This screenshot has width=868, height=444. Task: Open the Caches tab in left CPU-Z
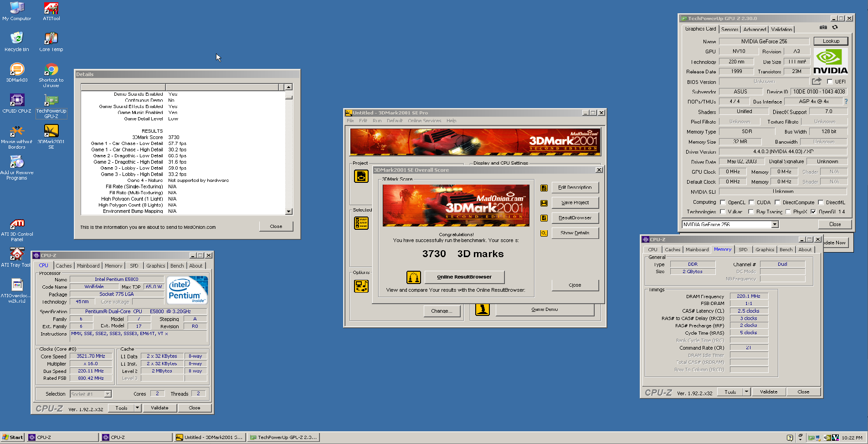[x=64, y=266]
